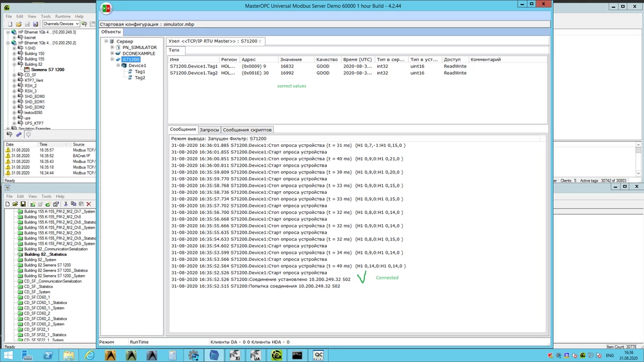Click the Copy icon in the QC window toolbar
The image size is (644, 362).
click(x=73, y=204)
